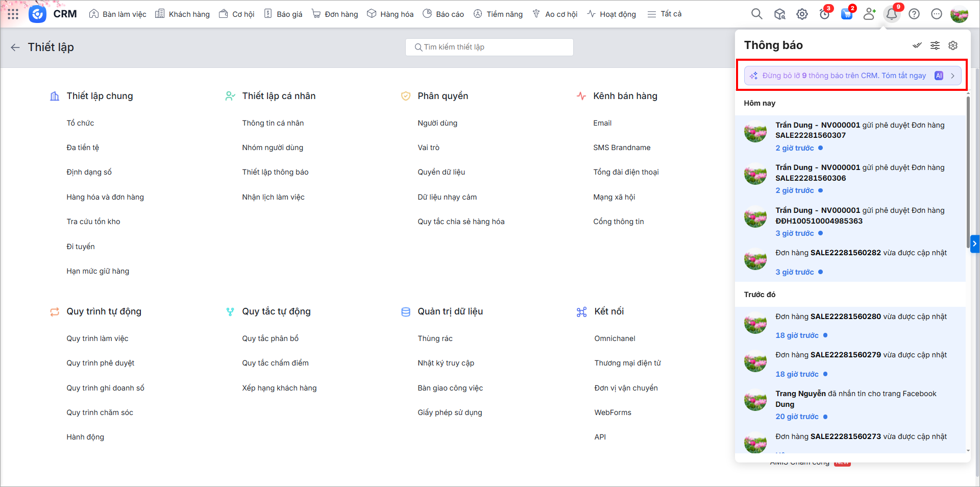Screen dimensions: 980x487
Task: Open the Tất cả menu
Action: pos(665,14)
